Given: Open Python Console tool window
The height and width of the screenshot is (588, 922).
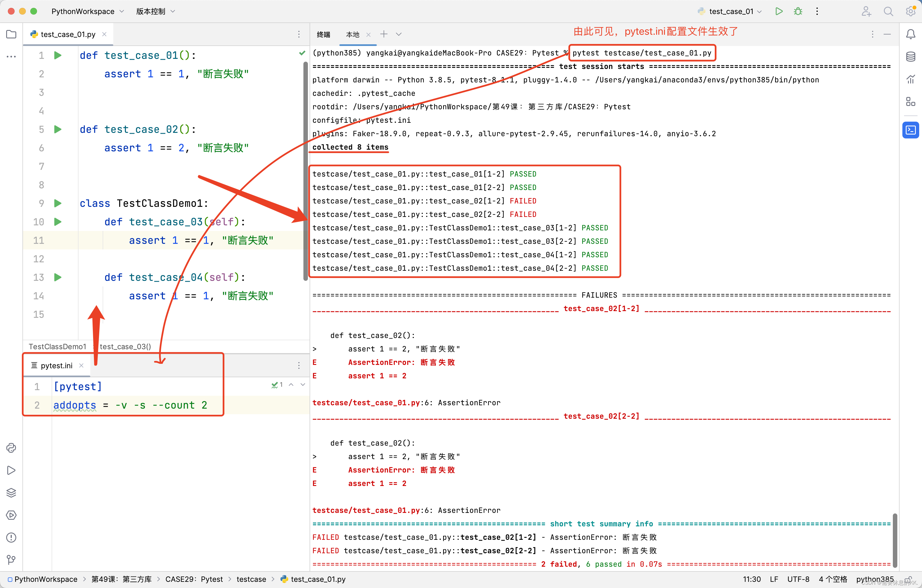Looking at the screenshot, I should [11, 448].
